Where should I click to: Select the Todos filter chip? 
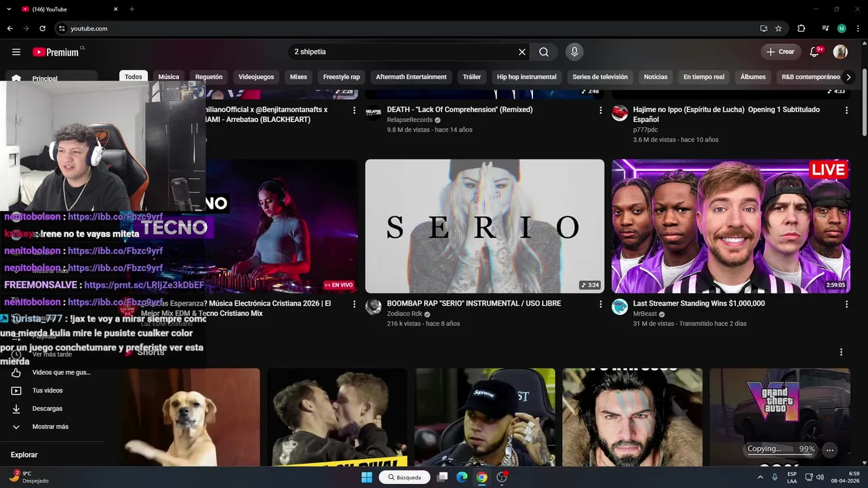[x=134, y=77]
